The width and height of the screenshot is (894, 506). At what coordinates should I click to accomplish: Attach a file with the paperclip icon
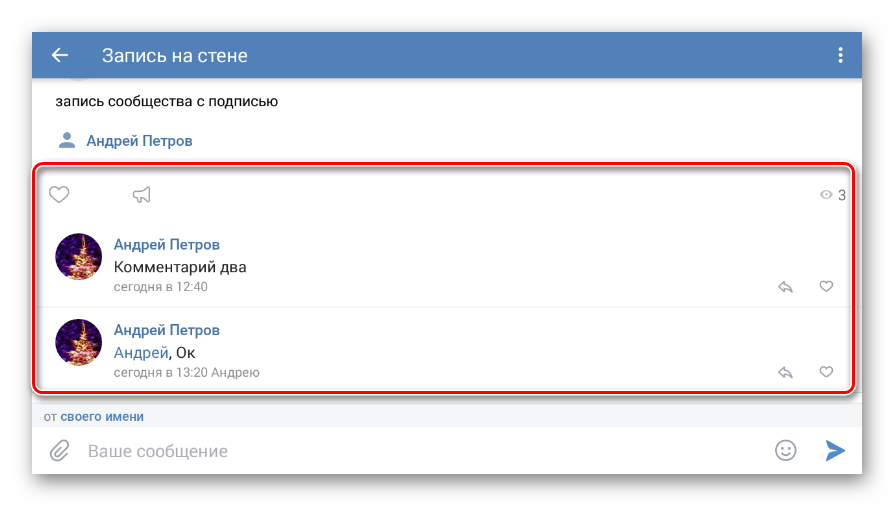59,451
